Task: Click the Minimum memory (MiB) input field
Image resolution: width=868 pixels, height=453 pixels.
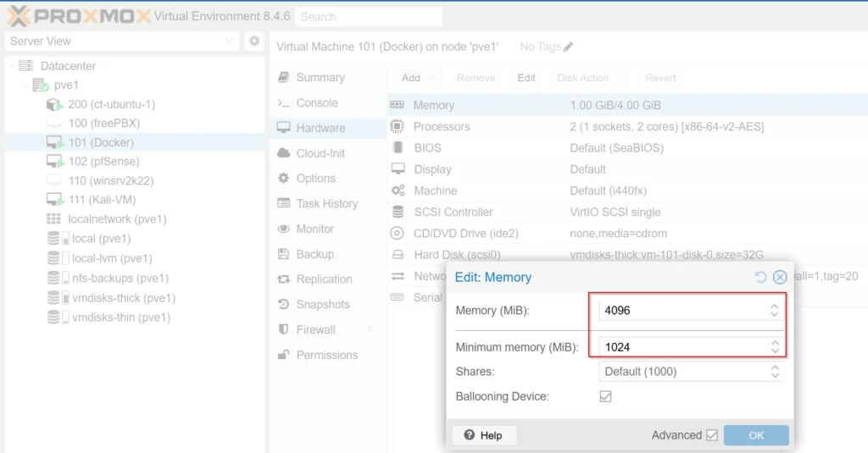Action: (684, 347)
